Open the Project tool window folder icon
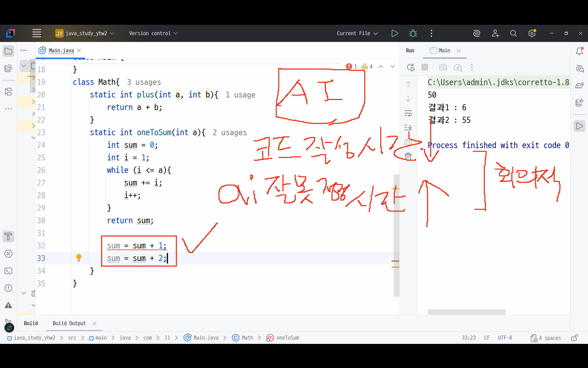Viewport: 588px width, 368px height. (x=9, y=51)
